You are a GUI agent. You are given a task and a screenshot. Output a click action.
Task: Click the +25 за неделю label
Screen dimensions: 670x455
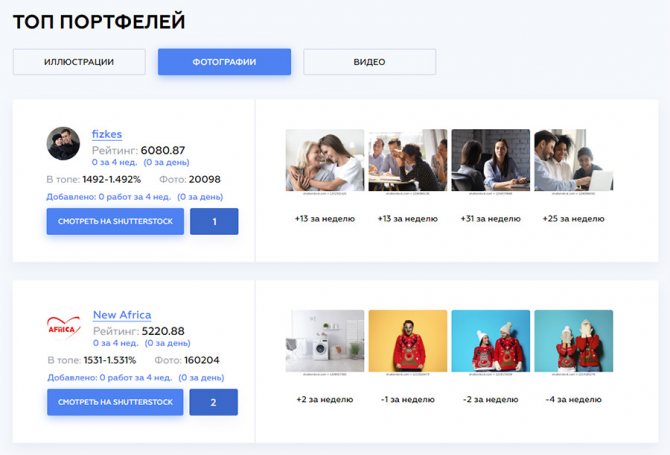point(573,219)
